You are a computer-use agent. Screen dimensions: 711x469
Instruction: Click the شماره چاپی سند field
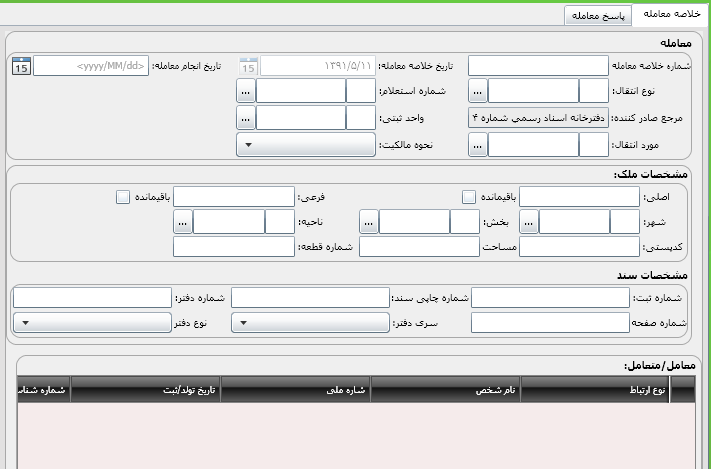[x=310, y=298]
